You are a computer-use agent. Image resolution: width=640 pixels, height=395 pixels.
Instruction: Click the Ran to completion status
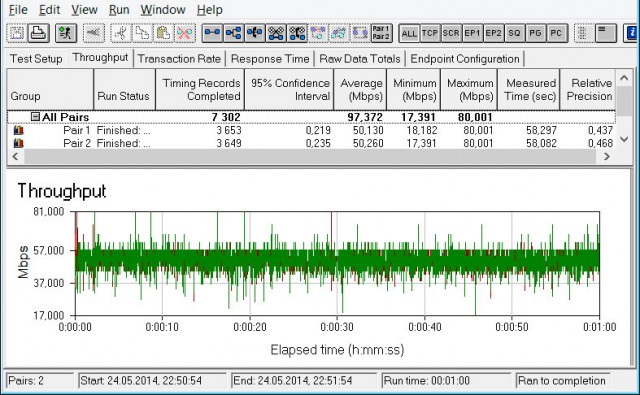tap(562, 381)
